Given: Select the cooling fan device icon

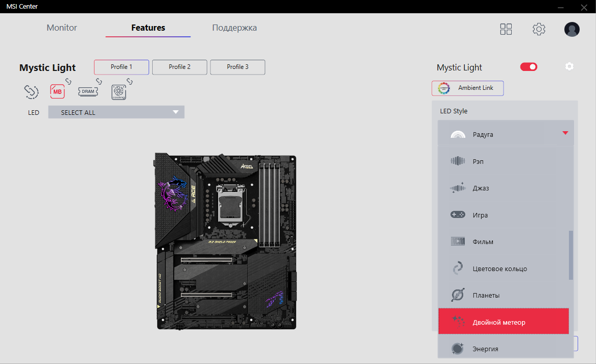Looking at the screenshot, I should pos(118,92).
